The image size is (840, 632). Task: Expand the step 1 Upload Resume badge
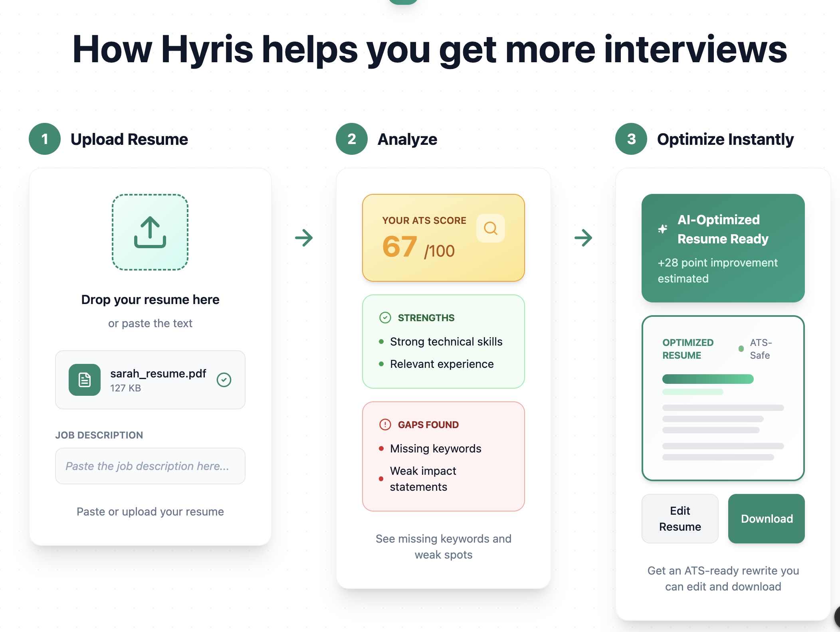(45, 139)
